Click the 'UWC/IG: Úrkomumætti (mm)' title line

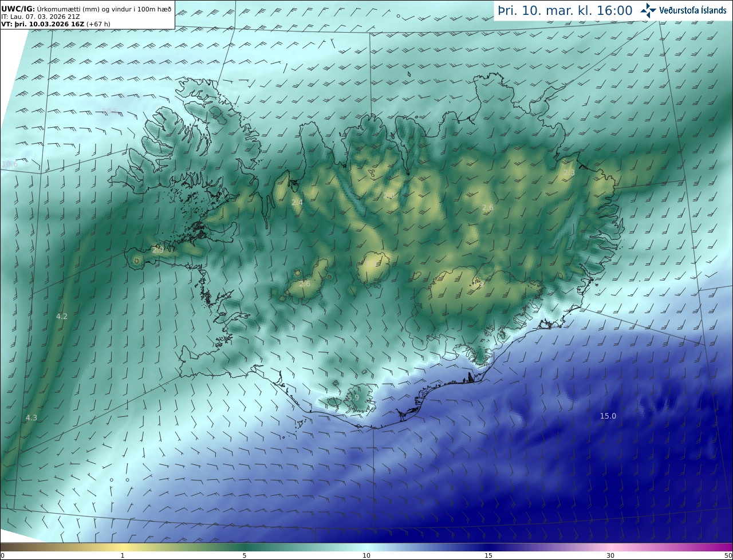86,10
